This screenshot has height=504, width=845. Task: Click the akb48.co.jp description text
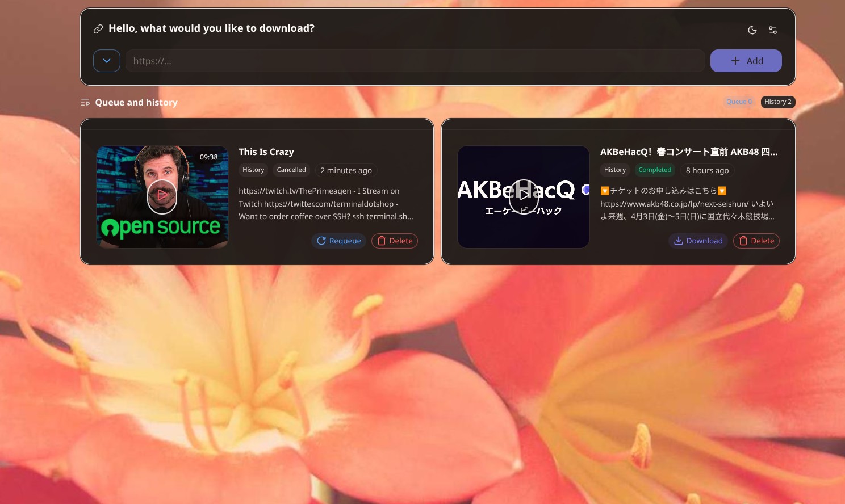pyautogui.click(x=687, y=204)
